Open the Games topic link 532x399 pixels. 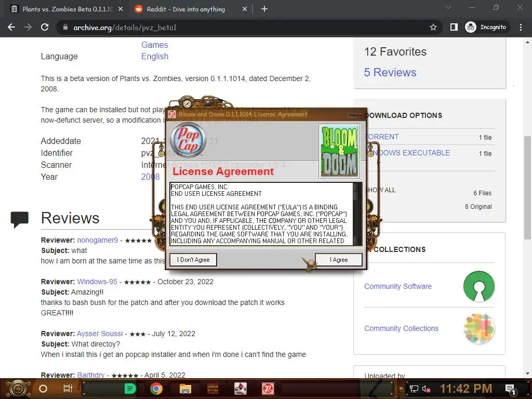(x=154, y=45)
